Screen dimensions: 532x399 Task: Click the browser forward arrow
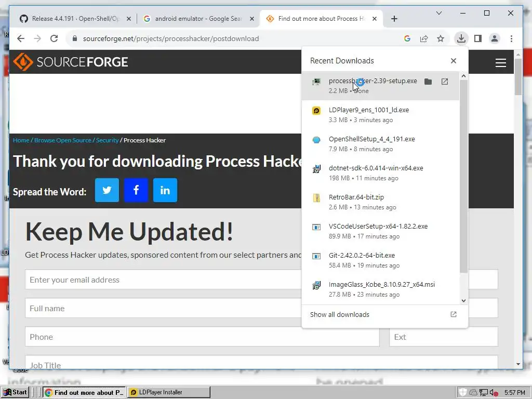(37, 38)
